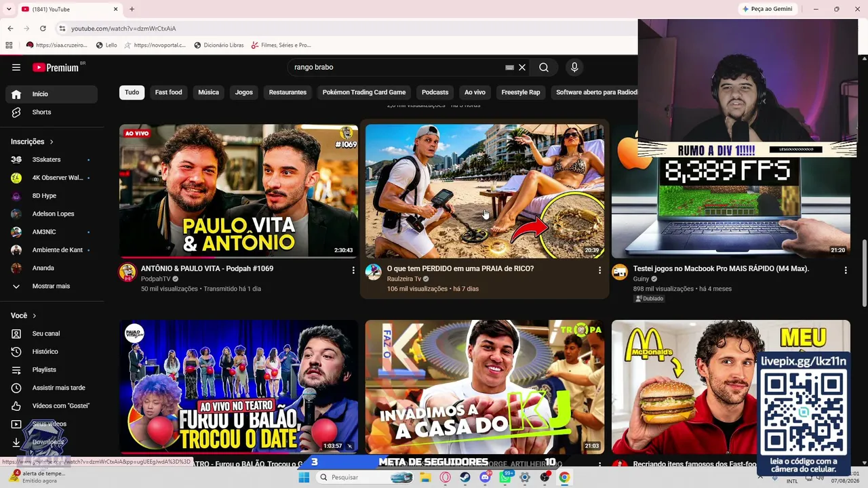This screenshot has height=488, width=868.
Task: Open the AM3NIC subscription channel
Action: tap(52, 232)
